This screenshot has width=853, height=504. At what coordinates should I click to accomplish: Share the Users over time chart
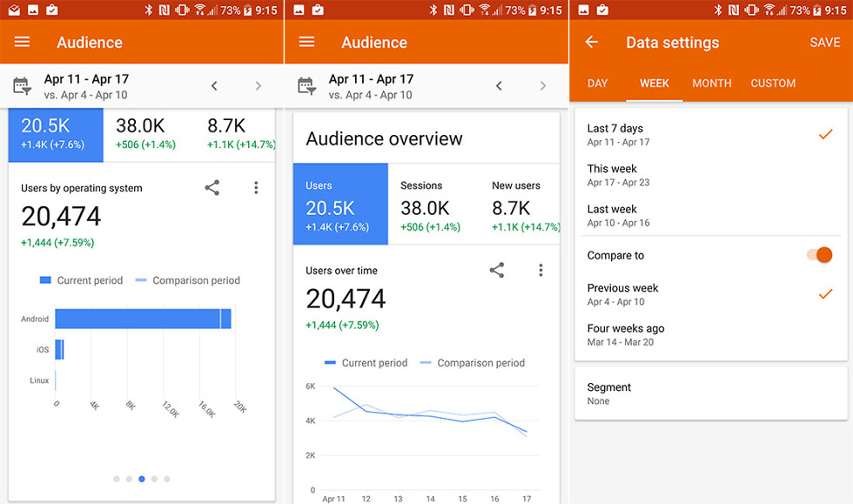coord(496,271)
